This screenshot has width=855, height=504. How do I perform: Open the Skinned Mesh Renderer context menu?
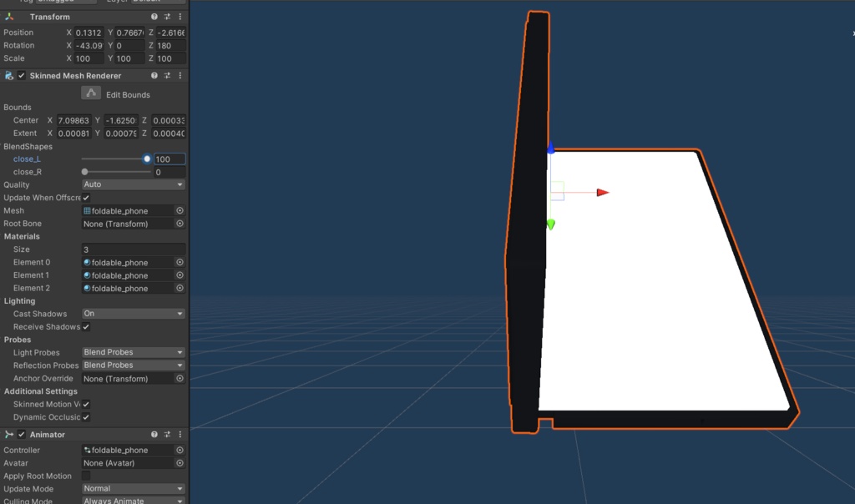point(180,75)
